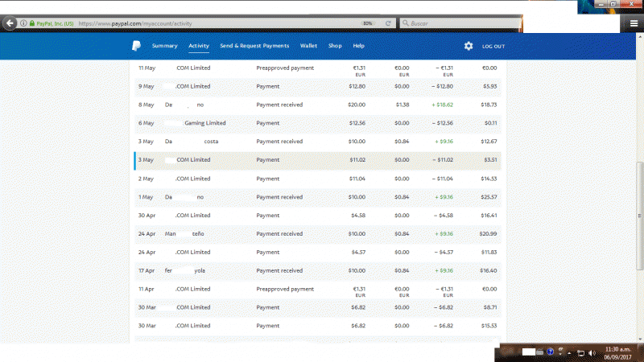Image resolution: width=644 pixels, height=362 pixels.
Task: Click the balance value $15.53
Action: click(x=489, y=326)
